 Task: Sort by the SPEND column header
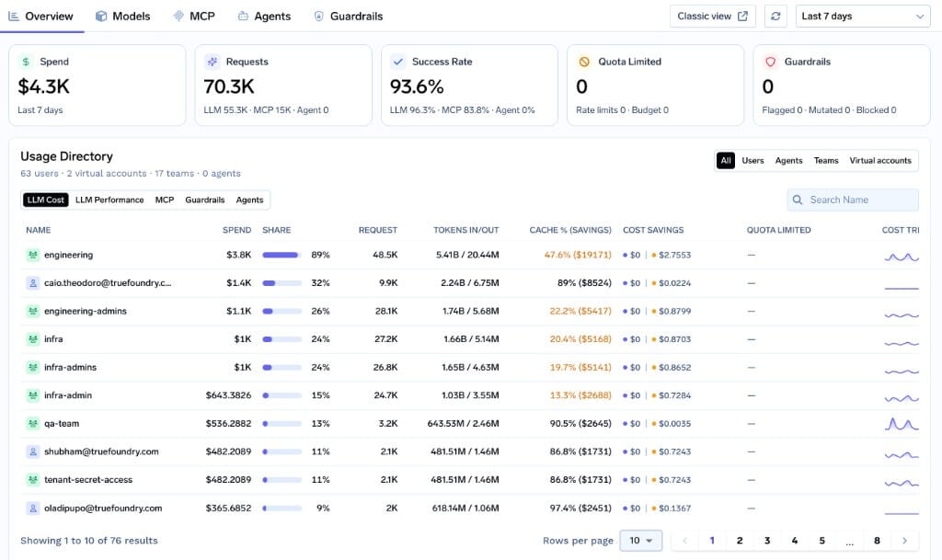(236, 230)
